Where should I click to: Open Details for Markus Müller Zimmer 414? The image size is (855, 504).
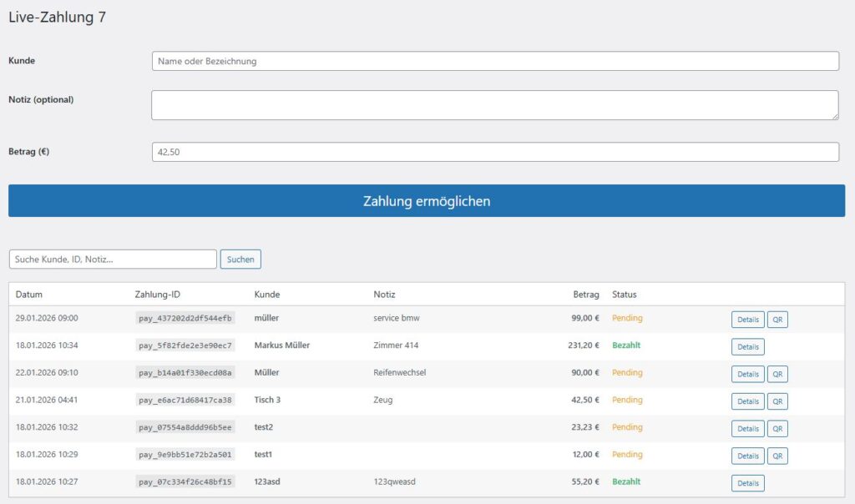(x=747, y=346)
